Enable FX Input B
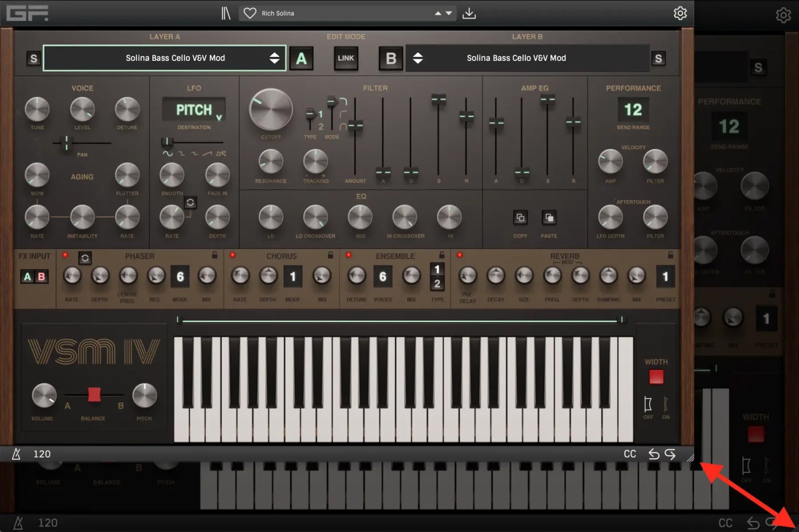This screenshot has width=799, height=532. coord(41,276)
